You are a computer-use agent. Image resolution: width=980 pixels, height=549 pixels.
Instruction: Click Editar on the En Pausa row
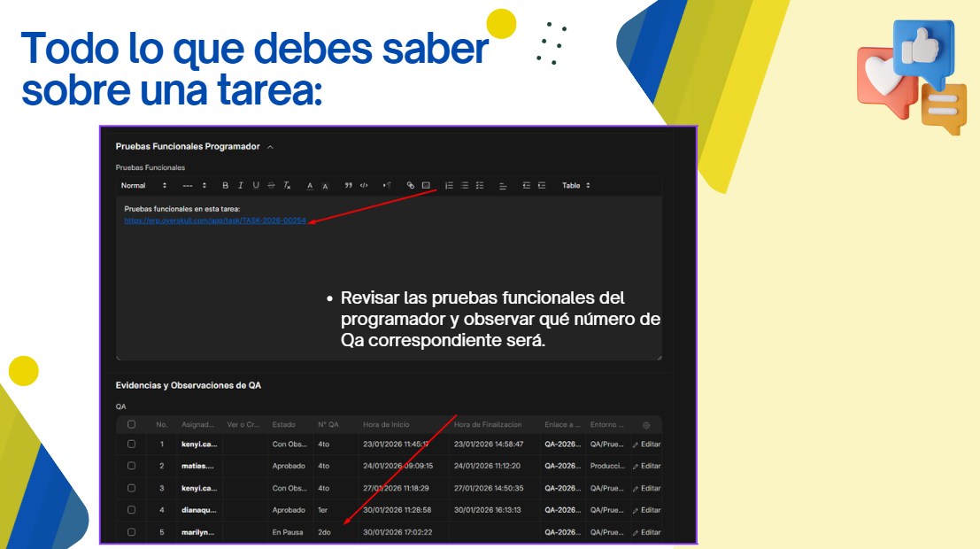(x=646, y=532)
